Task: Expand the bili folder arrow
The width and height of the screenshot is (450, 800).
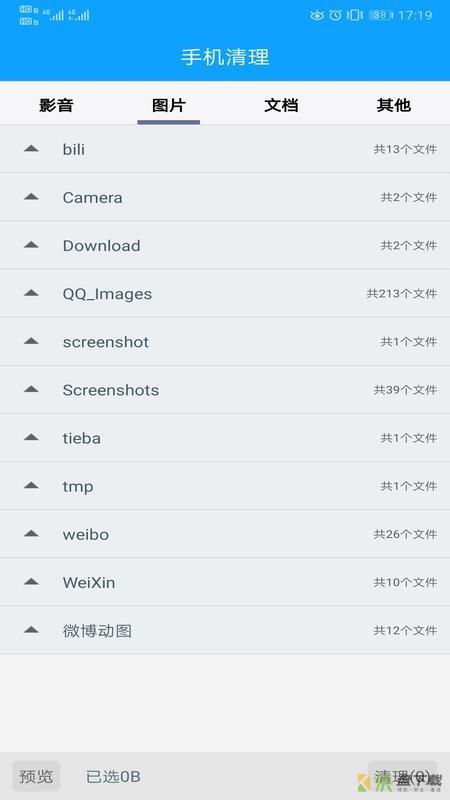Action: (x=31, y=149)
